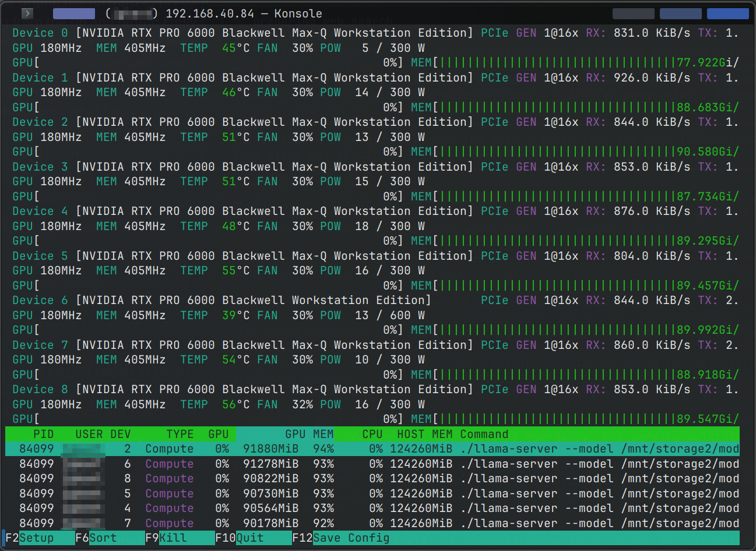This screenshot has width=756, height=551.
Task: Click the memory value 89.547Gi
Action: pyautogui.click(x=705, y=419)
